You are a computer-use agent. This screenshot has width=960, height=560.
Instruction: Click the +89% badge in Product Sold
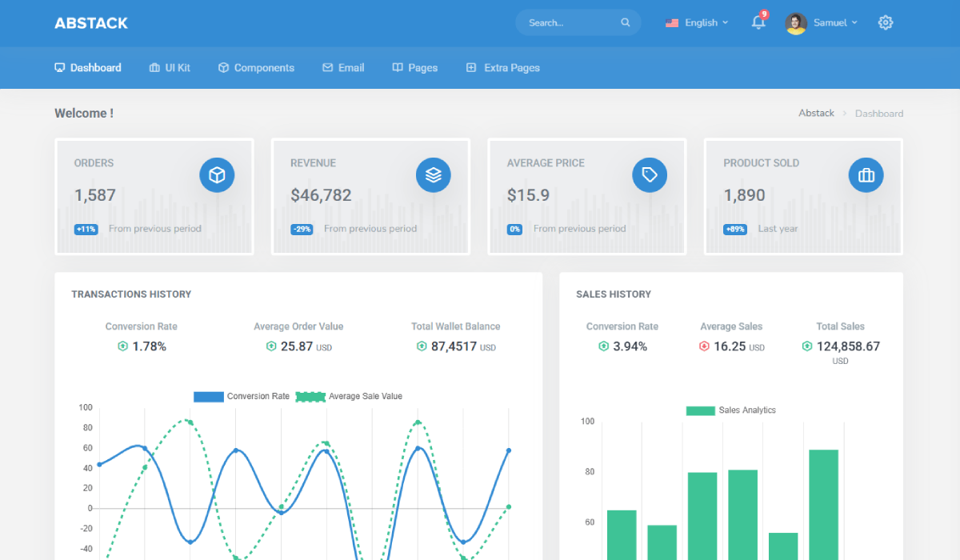(735, 229)
